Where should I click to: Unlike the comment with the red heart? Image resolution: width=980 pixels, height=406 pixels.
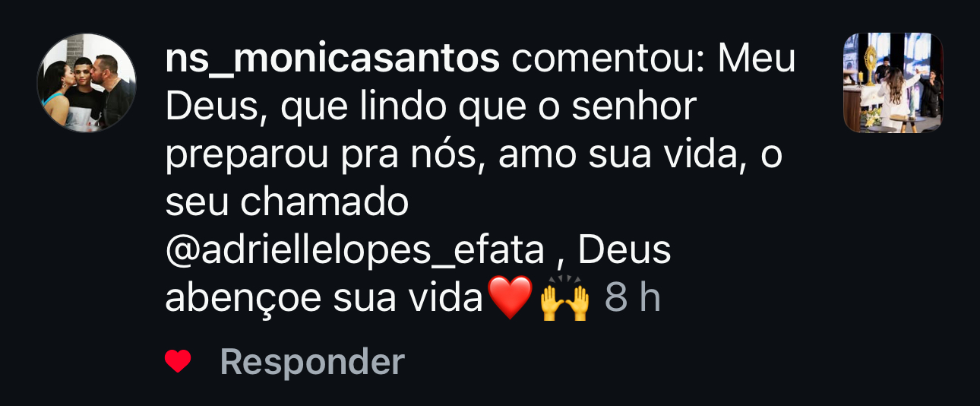[179, 363]
